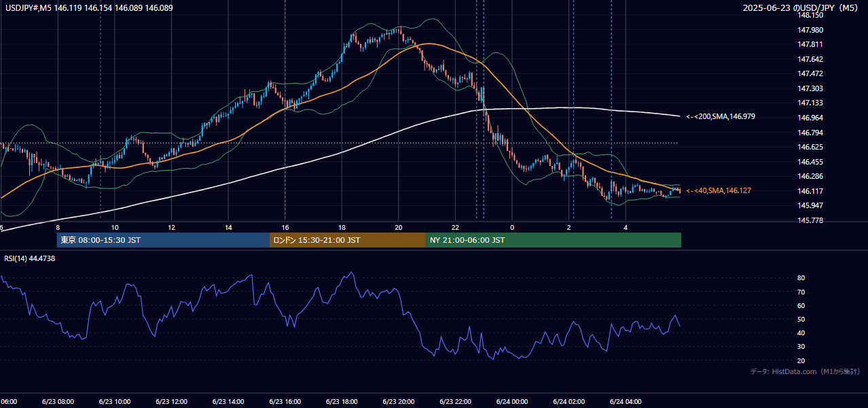
Task: Click the 6/24 00:00 date label
Action: tap(512, 401)
